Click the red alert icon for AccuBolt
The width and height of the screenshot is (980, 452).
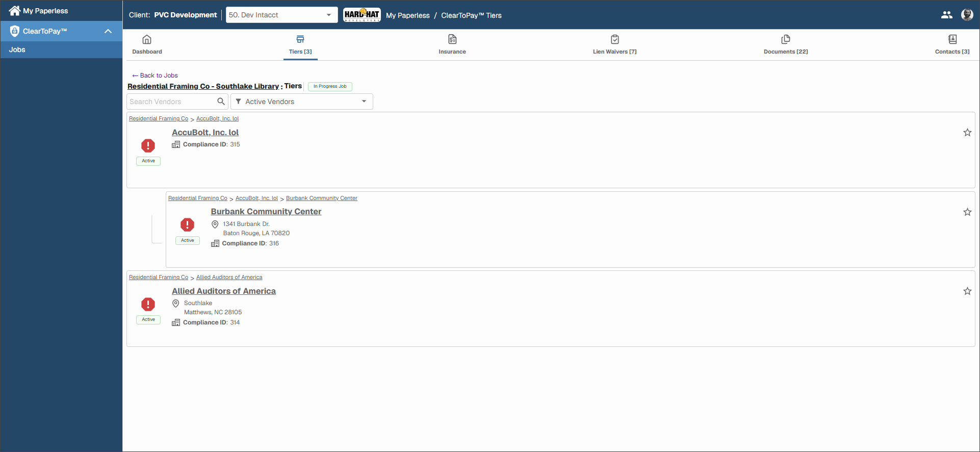pyautogui.click(x=148, y=145)
